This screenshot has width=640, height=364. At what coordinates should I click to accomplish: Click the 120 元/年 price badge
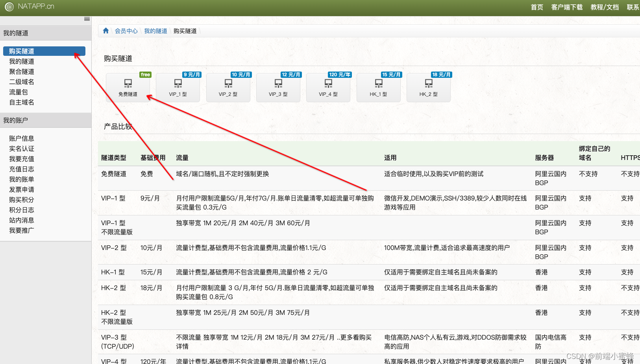point(340,75)
